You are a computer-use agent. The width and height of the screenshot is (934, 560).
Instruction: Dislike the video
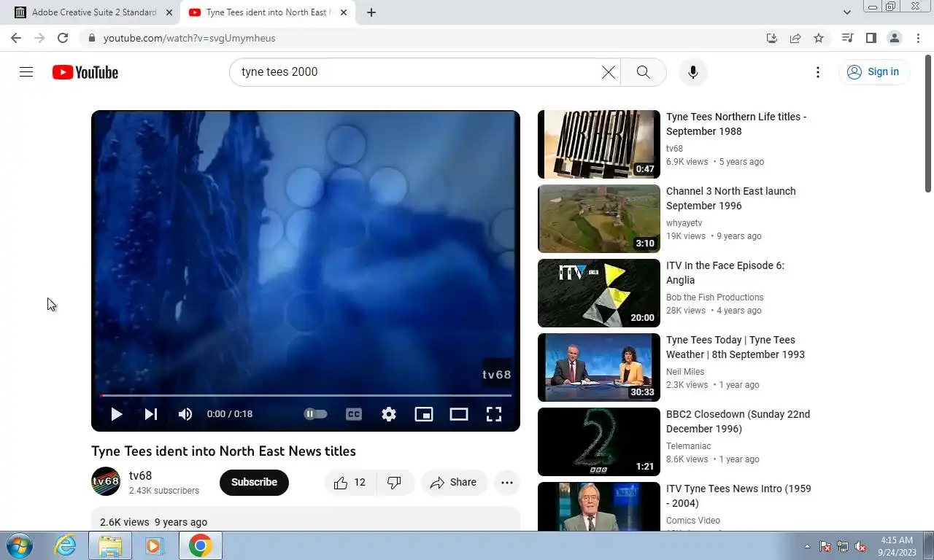click(395, 483)
